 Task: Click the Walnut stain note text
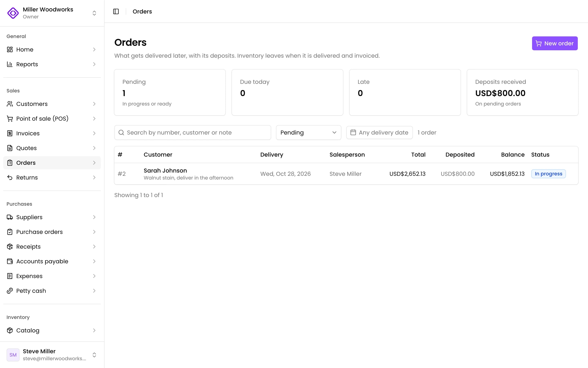(x=189, y=178)
